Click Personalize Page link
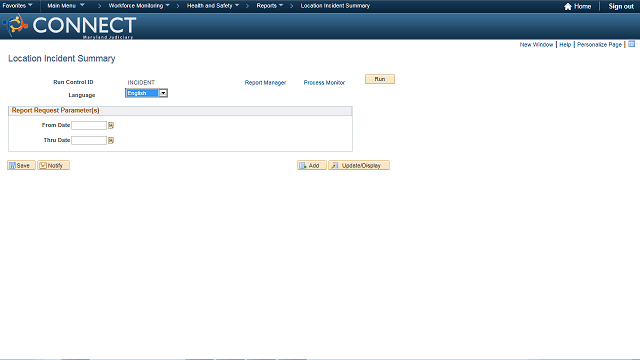 point(599,44)
